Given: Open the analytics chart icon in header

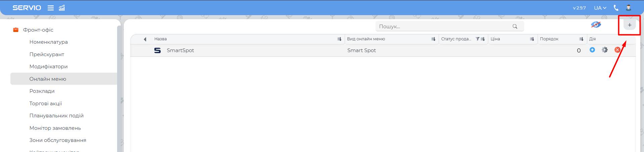Looking at the screenshot, I should pos(62,8).
